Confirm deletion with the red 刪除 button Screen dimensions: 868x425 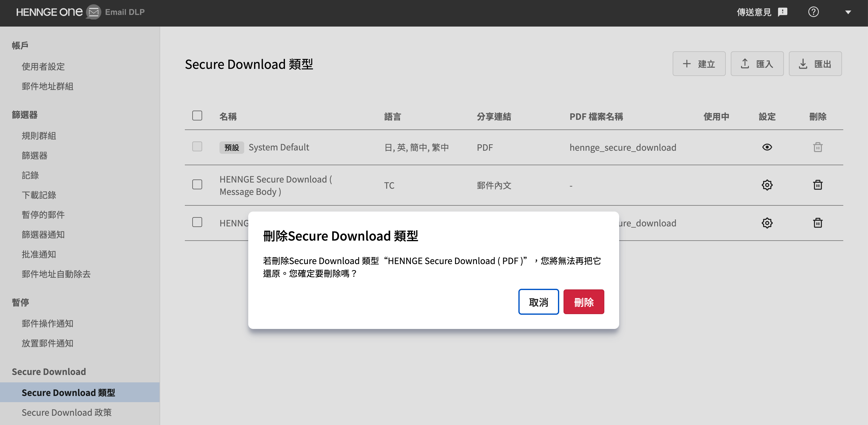(584, 302)
